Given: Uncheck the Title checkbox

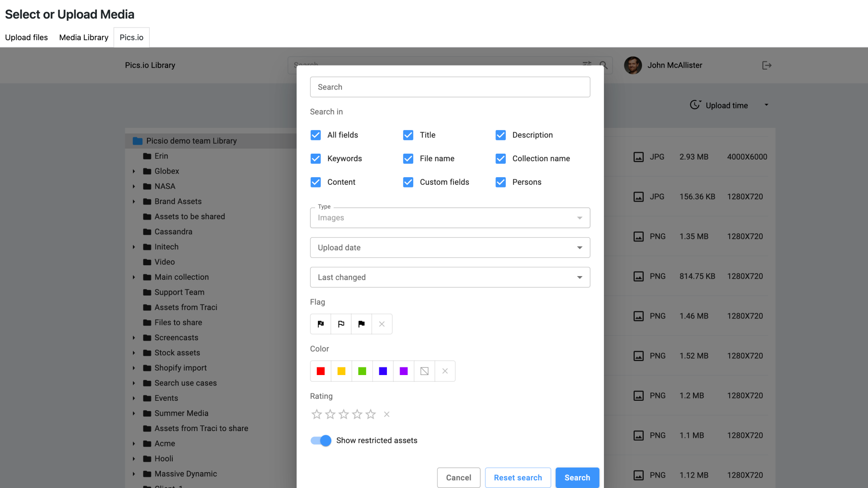Looking at the screenshot, I should (408, 135).
